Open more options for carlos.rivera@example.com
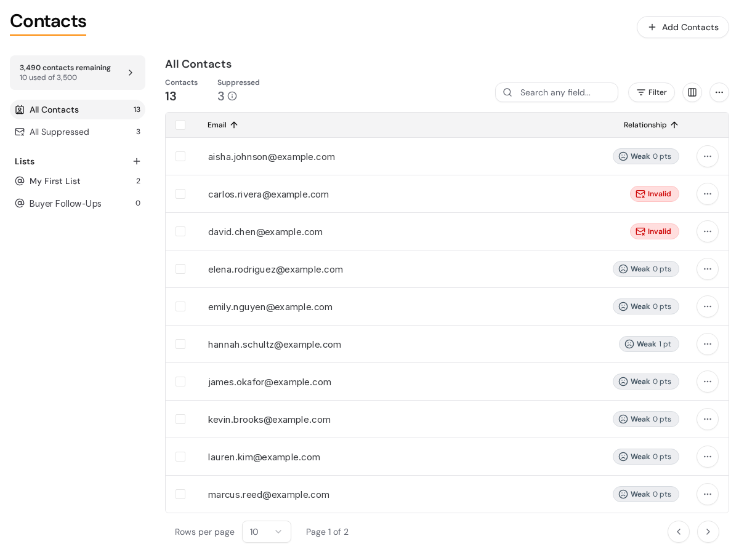 coord(708,194)
